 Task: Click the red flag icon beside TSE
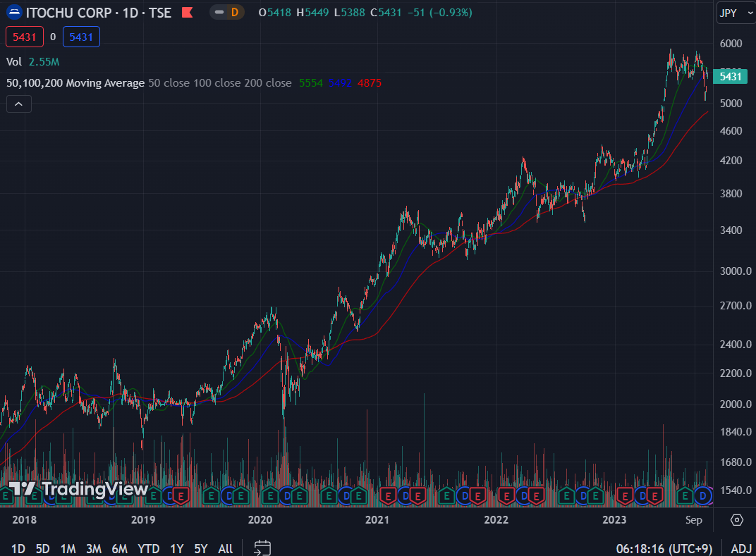187,13
